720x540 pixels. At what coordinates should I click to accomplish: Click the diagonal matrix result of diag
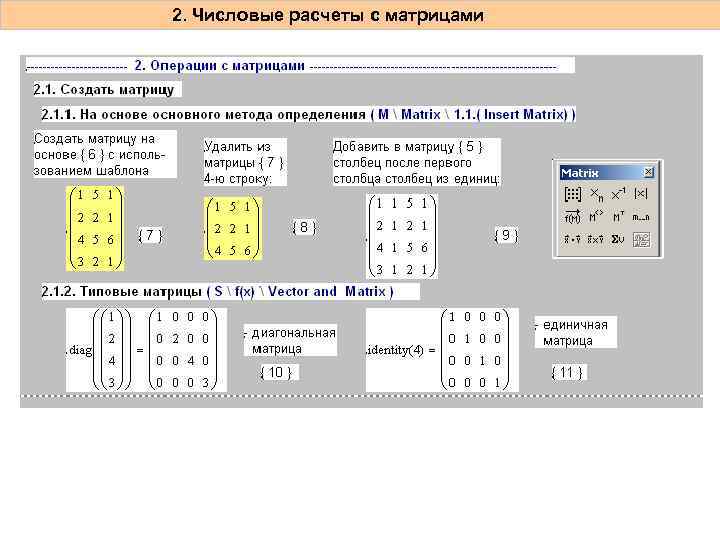(x=182, y=350)
